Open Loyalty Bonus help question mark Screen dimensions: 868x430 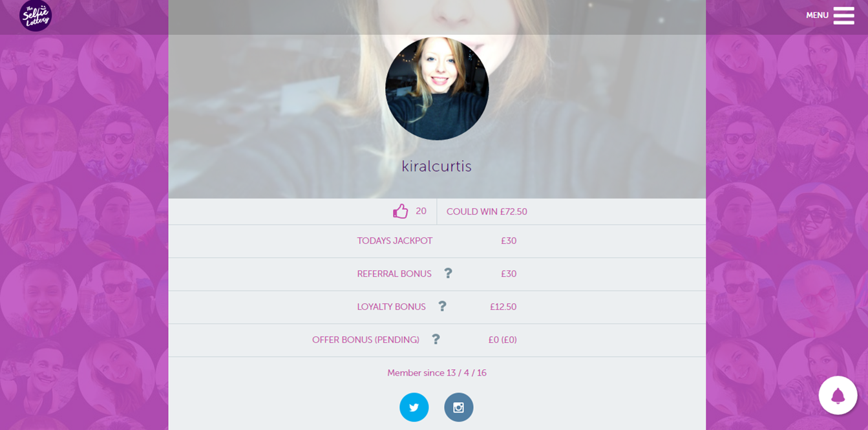[442, 306]
